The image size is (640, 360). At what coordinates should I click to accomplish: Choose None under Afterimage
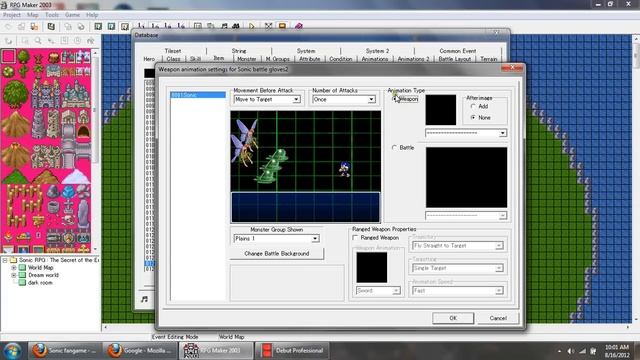(473, 118)
